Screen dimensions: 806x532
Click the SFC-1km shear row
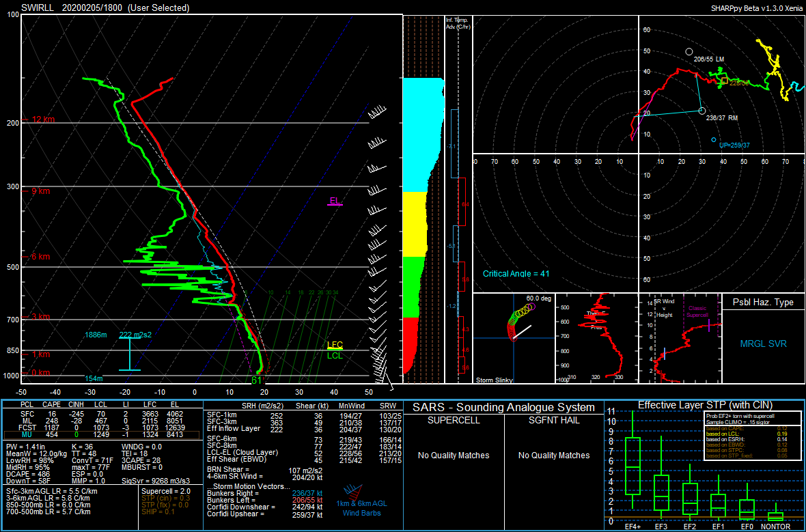coord(303,415)
